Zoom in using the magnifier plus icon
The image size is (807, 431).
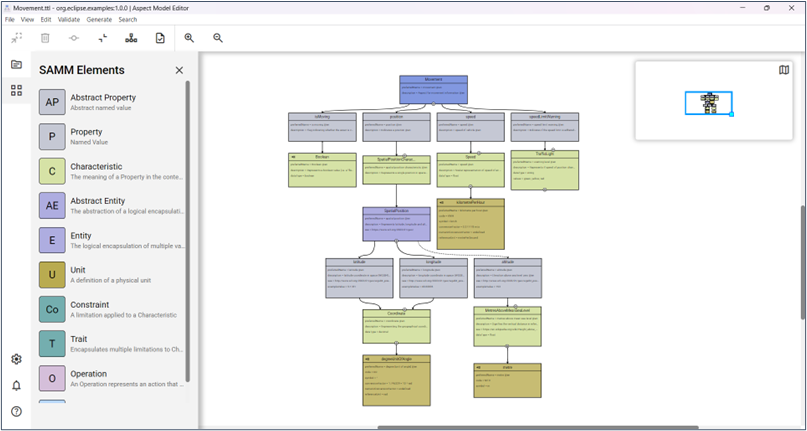coord(189,38)
